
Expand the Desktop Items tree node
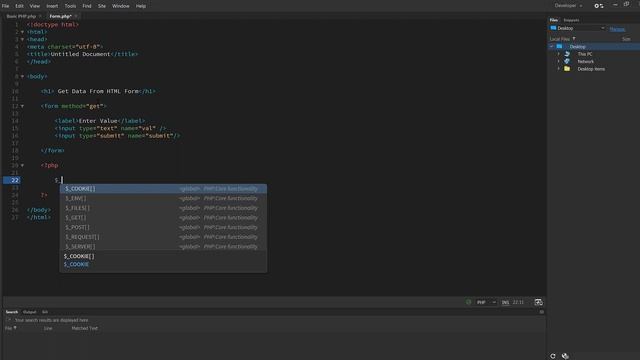[x=559, y=69]
